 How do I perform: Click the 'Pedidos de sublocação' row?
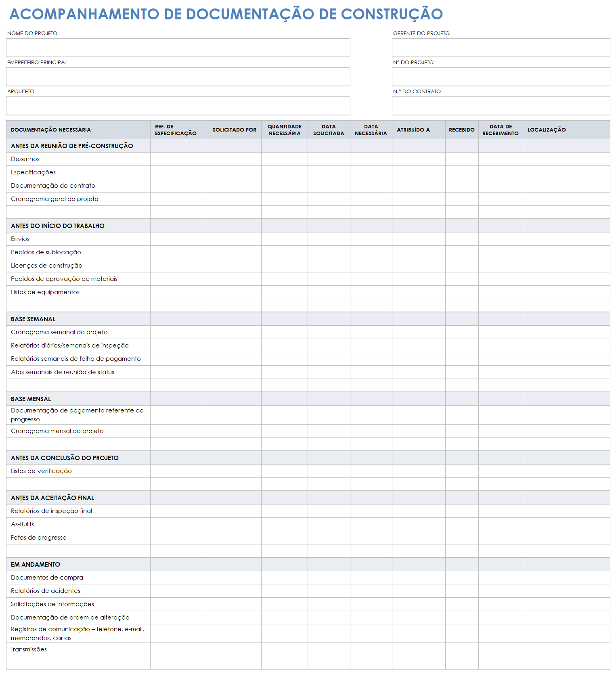(308, 252)
